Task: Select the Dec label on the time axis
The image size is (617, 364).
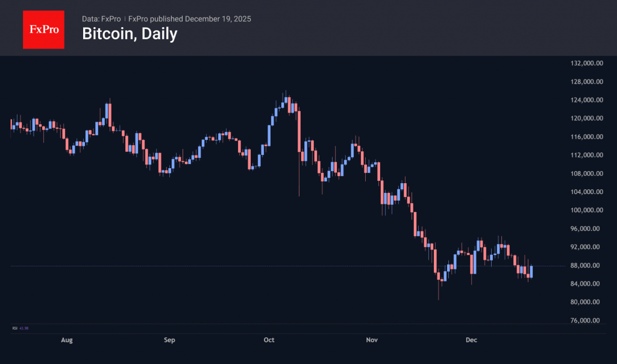Action: [472, 340]
